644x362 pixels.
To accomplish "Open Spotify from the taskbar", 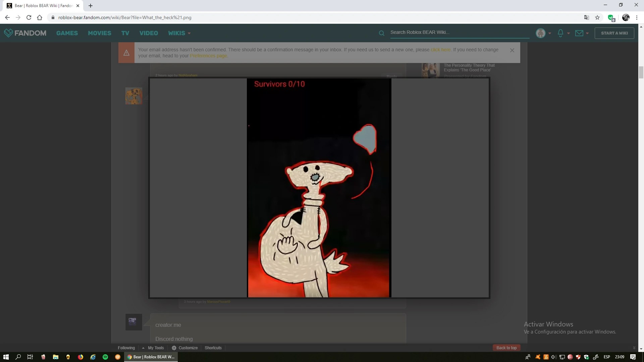I will tap(105, 357).
